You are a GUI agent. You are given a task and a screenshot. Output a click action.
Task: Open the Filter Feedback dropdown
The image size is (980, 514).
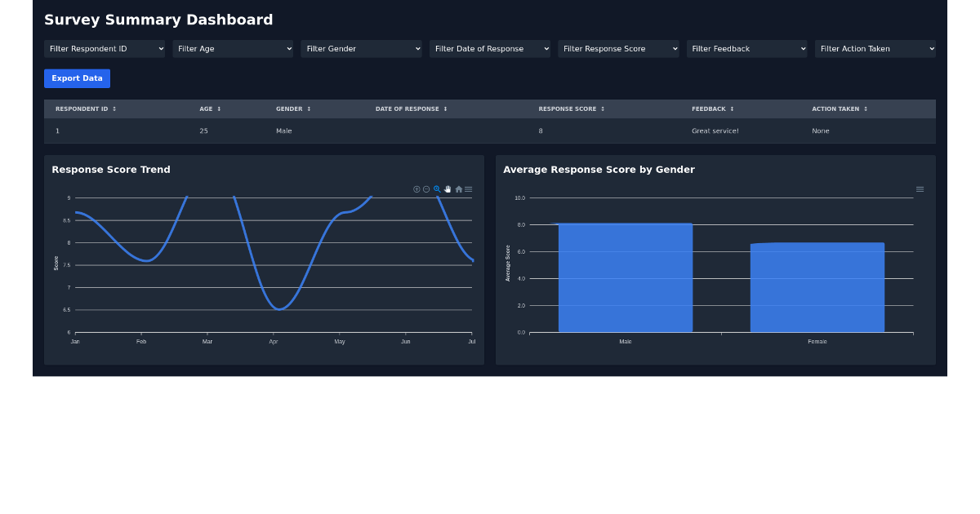click(746, 48)
